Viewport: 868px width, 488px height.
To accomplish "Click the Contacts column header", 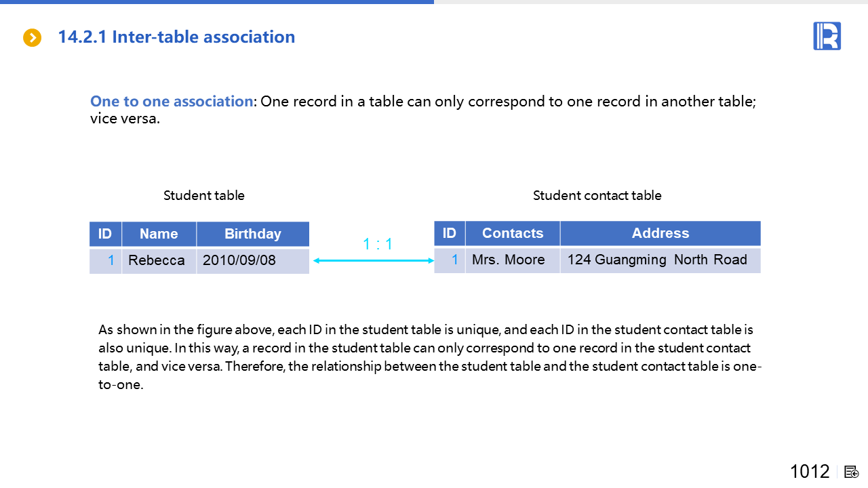I will 513,233.
